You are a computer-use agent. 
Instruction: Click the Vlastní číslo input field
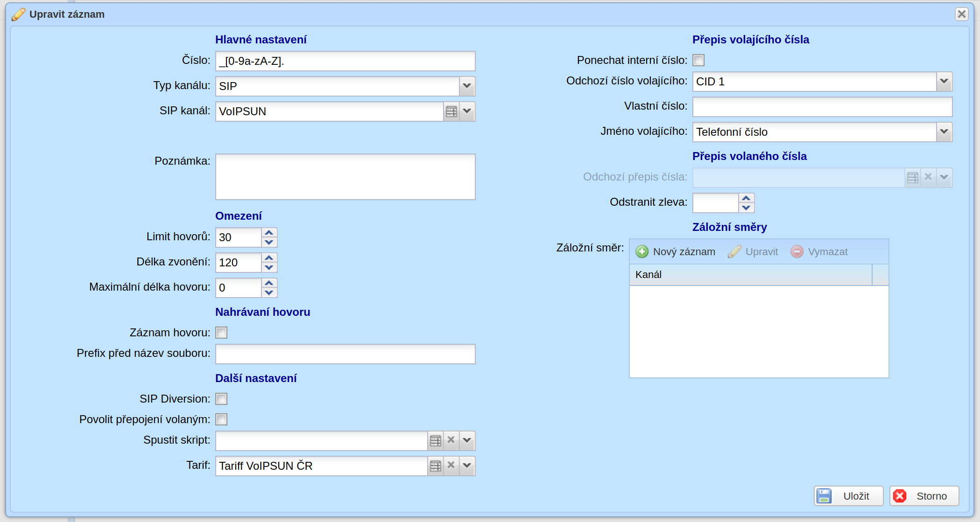pyautogui.click(x=822, y=107)
